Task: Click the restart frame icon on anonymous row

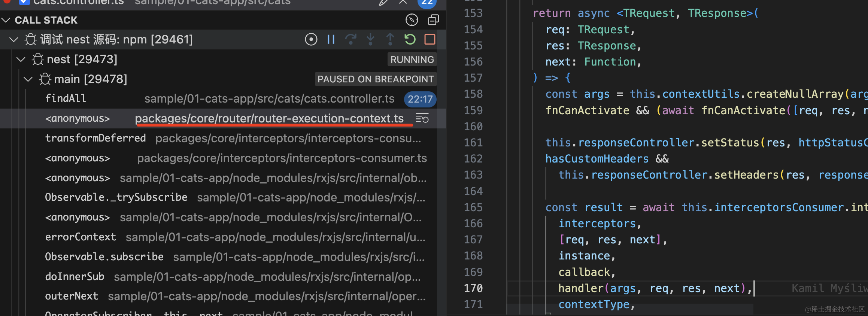Action: pos(422,119)
